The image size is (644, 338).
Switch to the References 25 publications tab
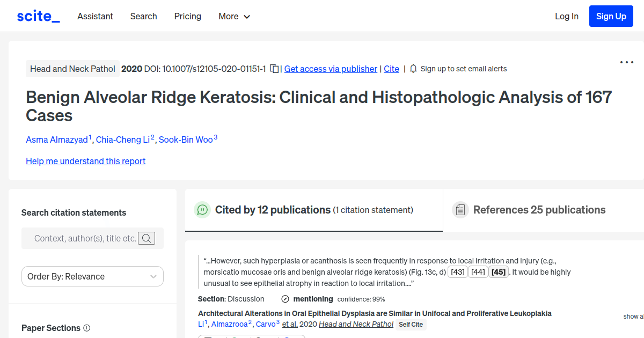pos(539,210)
